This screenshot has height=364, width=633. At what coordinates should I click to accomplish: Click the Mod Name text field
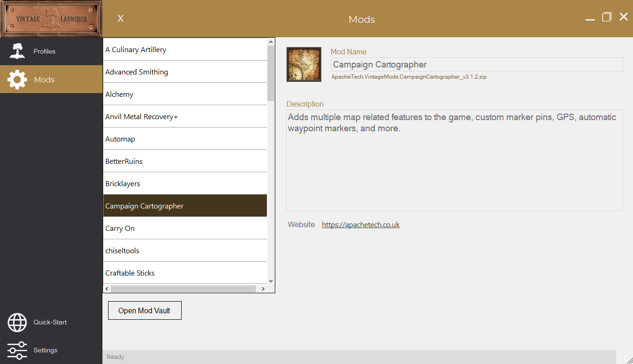476,65
